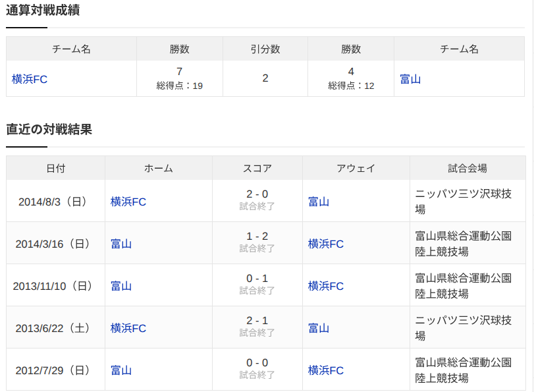
Task: Select away team 横浜FC in 2013/11/10 row
Action: pos(325,286)
